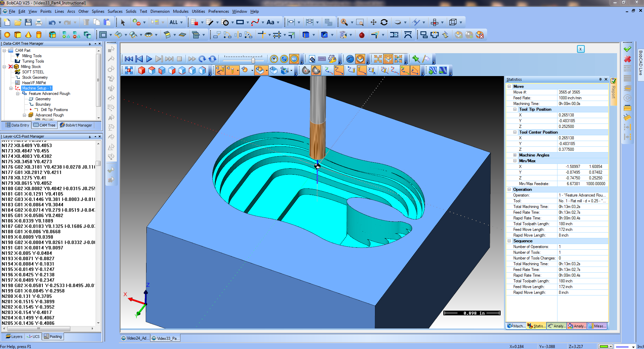Open the Utilities menu
Image resolution: width=644 pixels, height=349 pixels.
pyautogui.click(x=198, y=11)
